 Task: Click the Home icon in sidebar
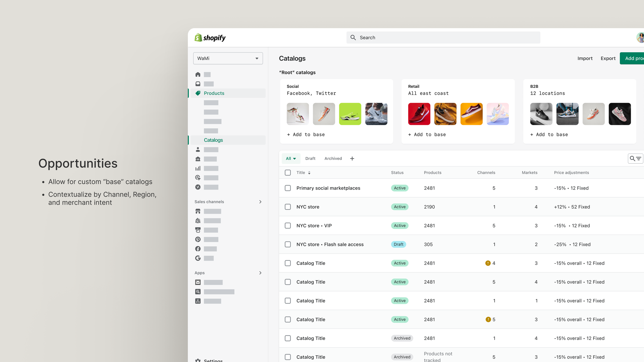198,74
